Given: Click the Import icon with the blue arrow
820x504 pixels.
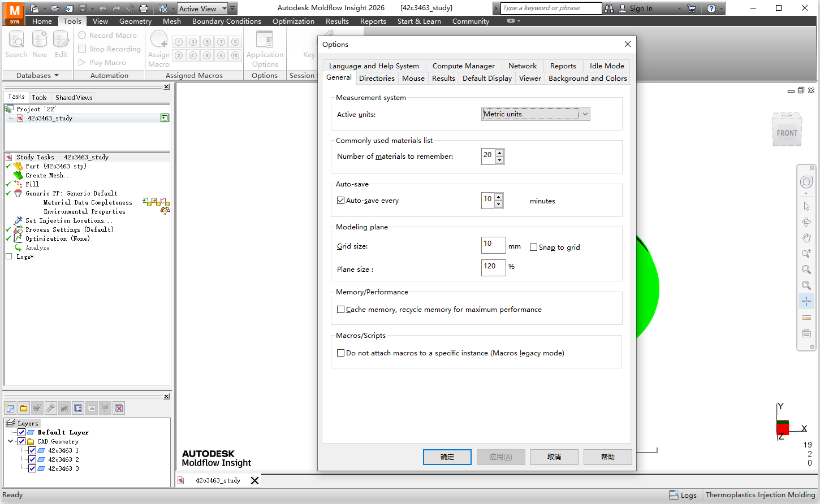Looking at the screenshot, I should (x=69, y=8).
